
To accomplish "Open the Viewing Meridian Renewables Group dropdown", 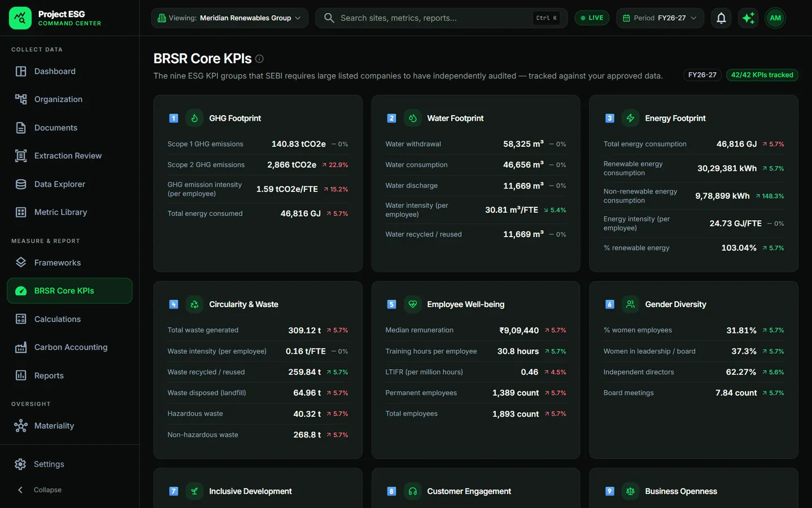I will (x=230, y=18).
